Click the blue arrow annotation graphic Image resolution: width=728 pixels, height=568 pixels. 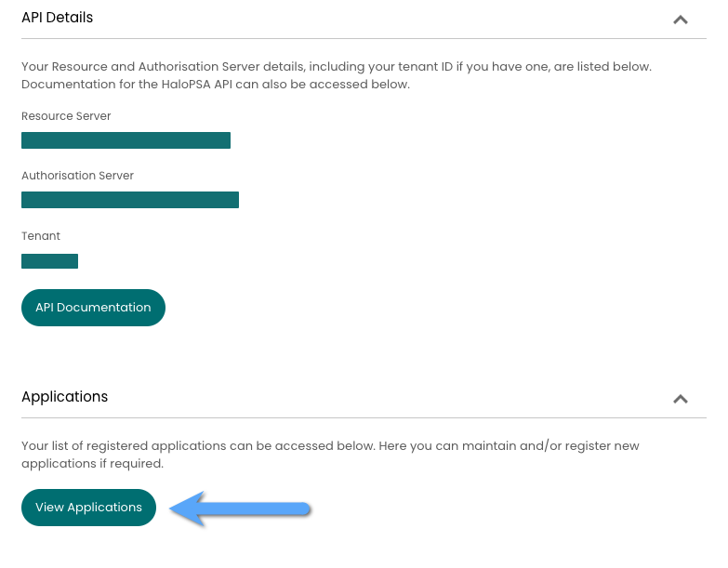[240, 509]
